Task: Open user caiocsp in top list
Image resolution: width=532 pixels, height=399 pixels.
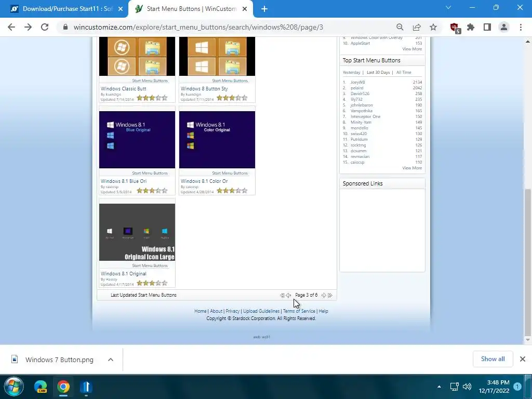Action: [x=357, y=162]
